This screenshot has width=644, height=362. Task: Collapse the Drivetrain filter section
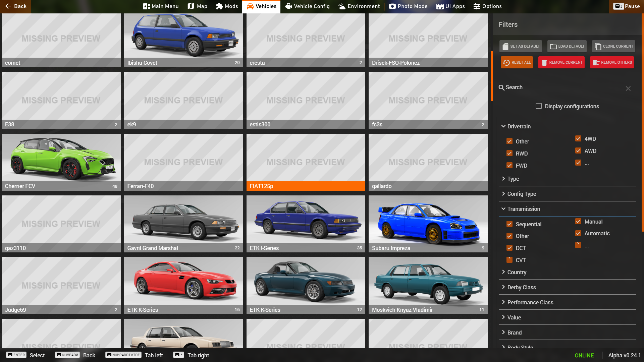(x=567, y=126)
